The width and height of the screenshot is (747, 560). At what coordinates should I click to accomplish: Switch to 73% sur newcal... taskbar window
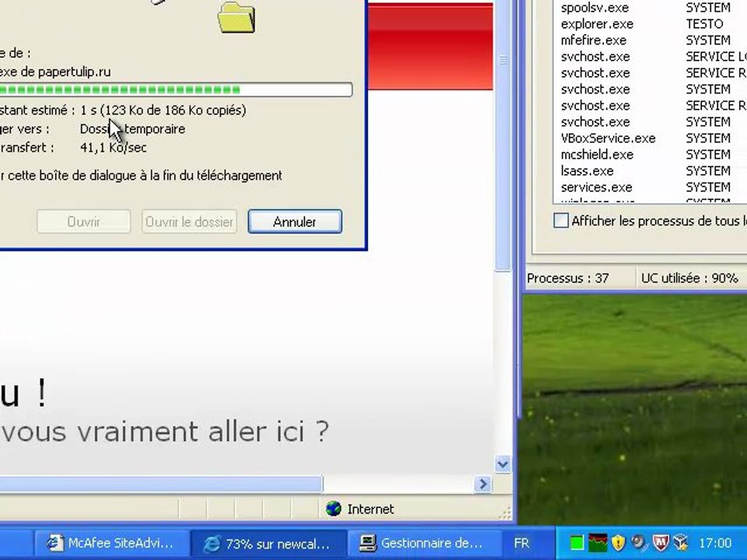(x=268, y=544)
